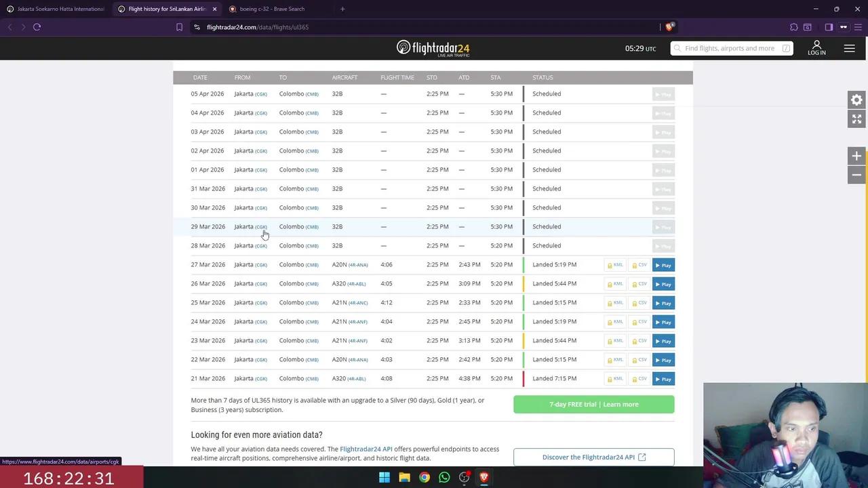Screen dimensions: 868x488
Task: Click the Flightradar24 logo
Action: point(433,48)
